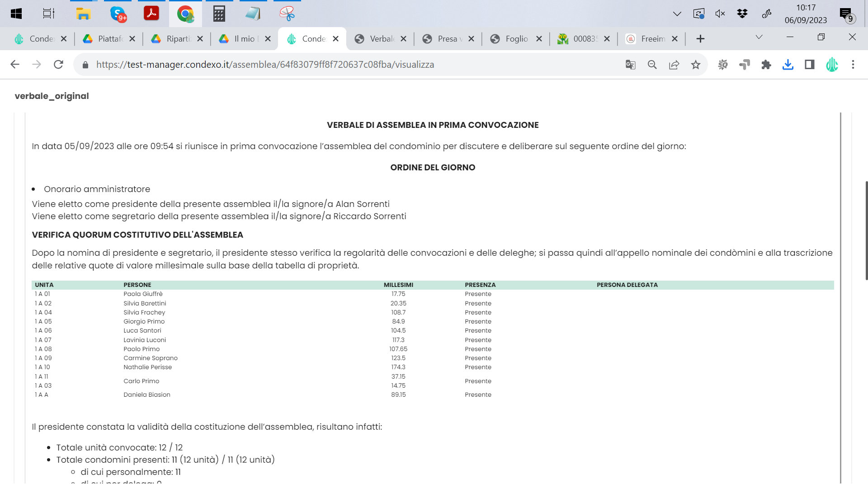Open Adobe Acrobat from the taskbar
Viewport: 868px width, 488px height.
pos(151,13)
